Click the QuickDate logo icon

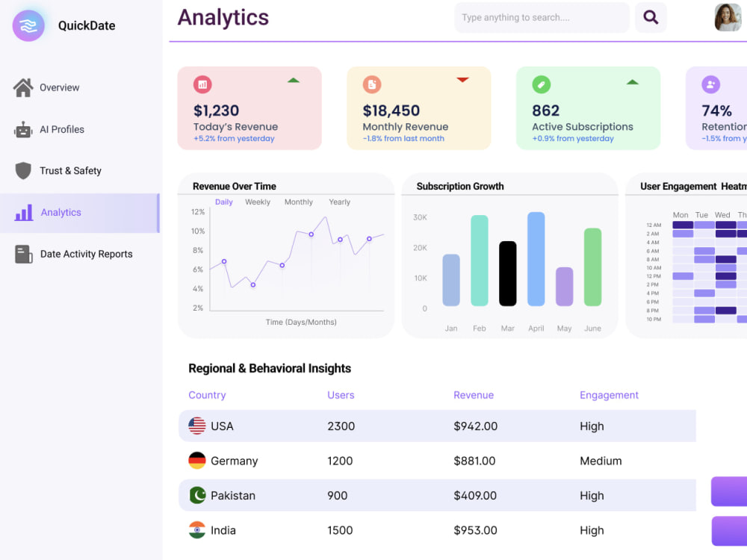coord(28,25)
